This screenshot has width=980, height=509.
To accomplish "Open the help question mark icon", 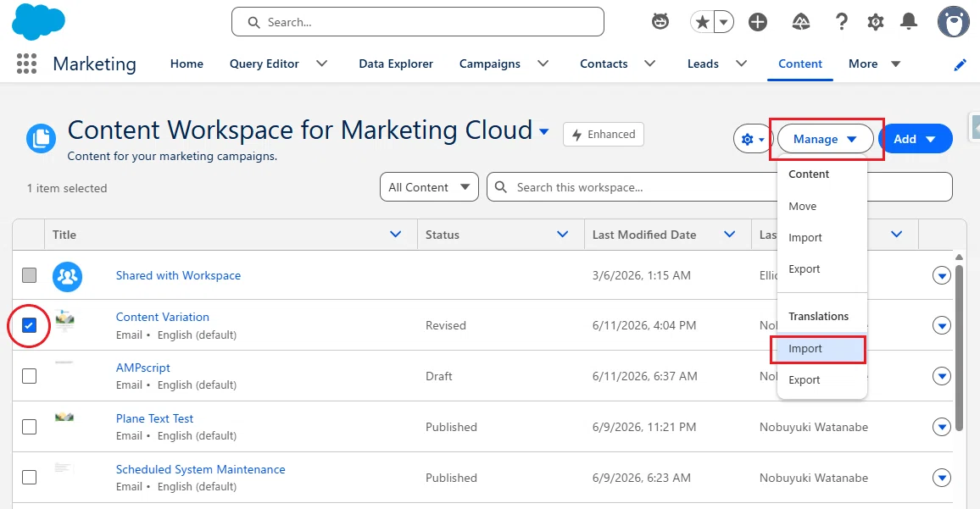I will [842, 23].
